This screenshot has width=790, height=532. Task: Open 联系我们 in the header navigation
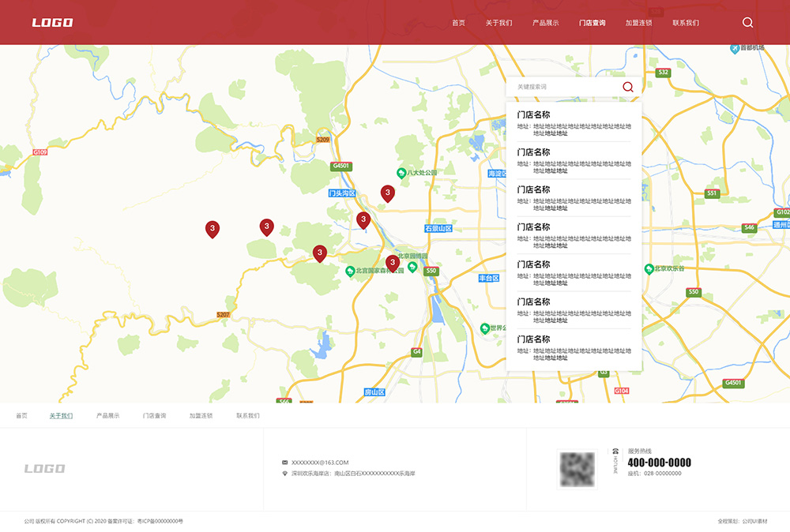pos(686,23)
